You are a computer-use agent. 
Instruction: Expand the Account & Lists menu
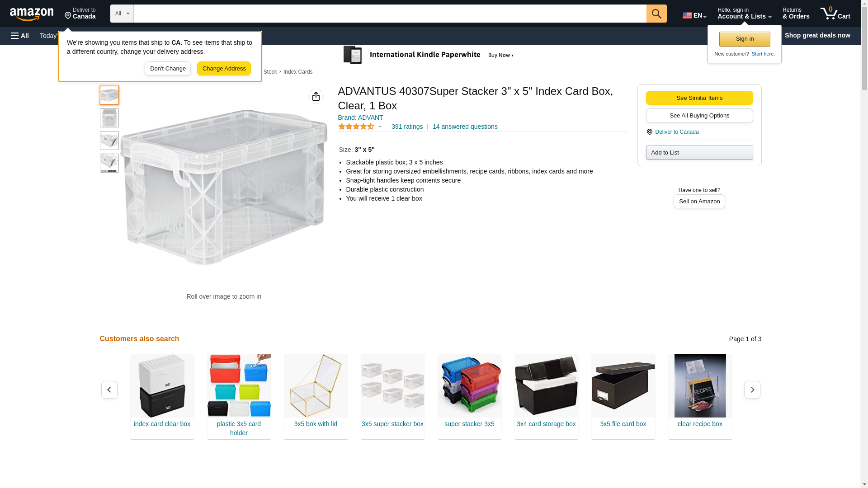[744, 14]
